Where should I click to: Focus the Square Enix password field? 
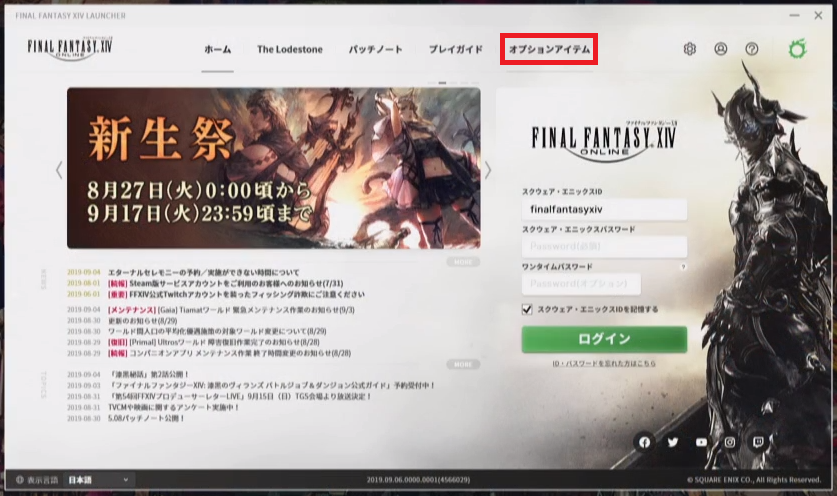coord(604,247)
